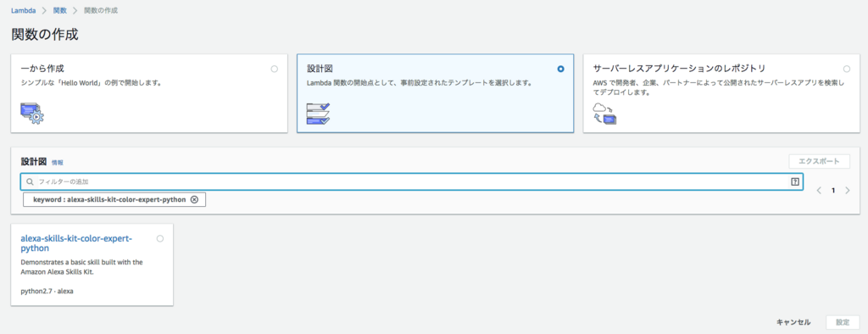Open the 情報 link next to 設計図

tap(58, 162)
